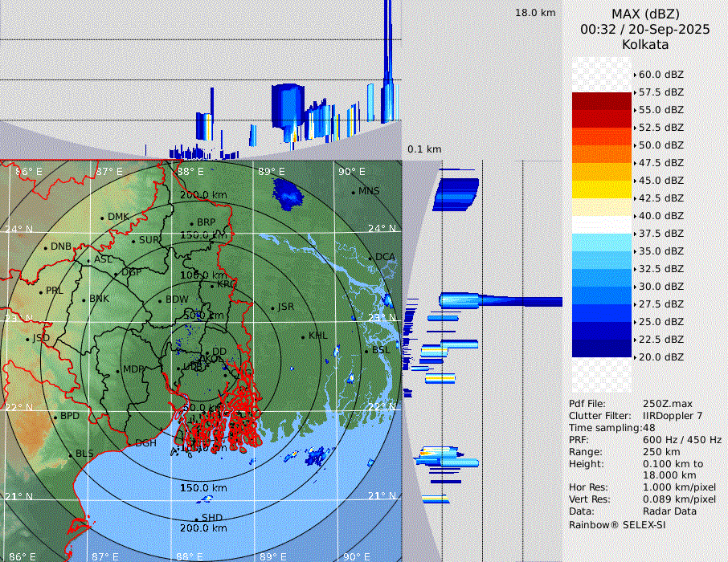Click the BPD station dot
Viewport: 728px width, 562px height.
[55, 417]
